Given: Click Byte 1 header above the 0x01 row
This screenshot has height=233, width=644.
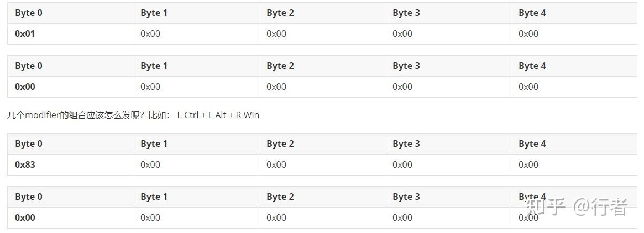Looking at the screenshot, I should [x=154, y=13].
